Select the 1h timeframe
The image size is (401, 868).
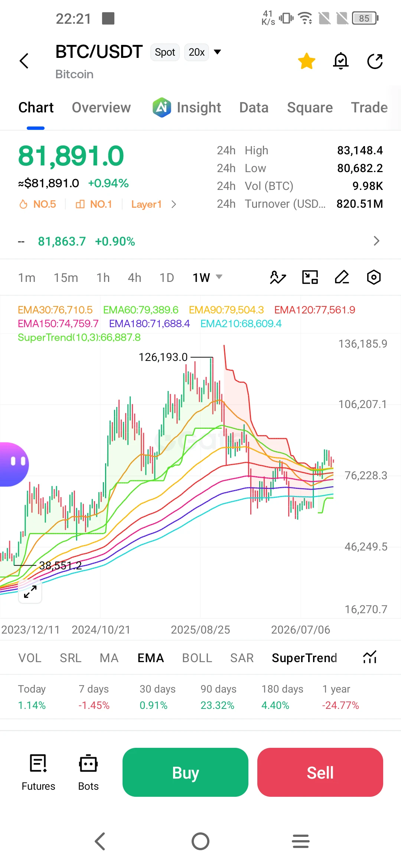(103, 277)
